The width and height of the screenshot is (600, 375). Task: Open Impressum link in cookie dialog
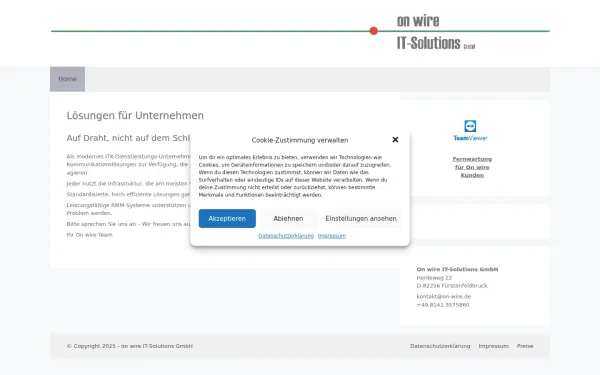click(x=332, y=236)
